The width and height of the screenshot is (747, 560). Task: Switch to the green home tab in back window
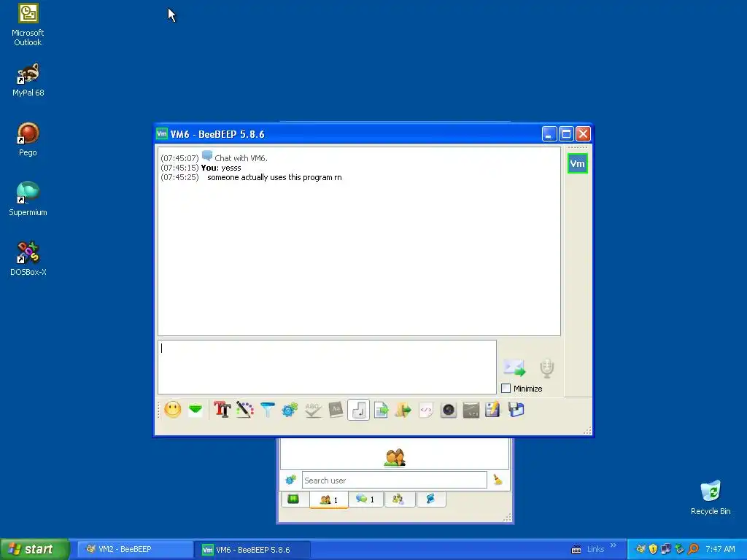(x=293, y=499)
